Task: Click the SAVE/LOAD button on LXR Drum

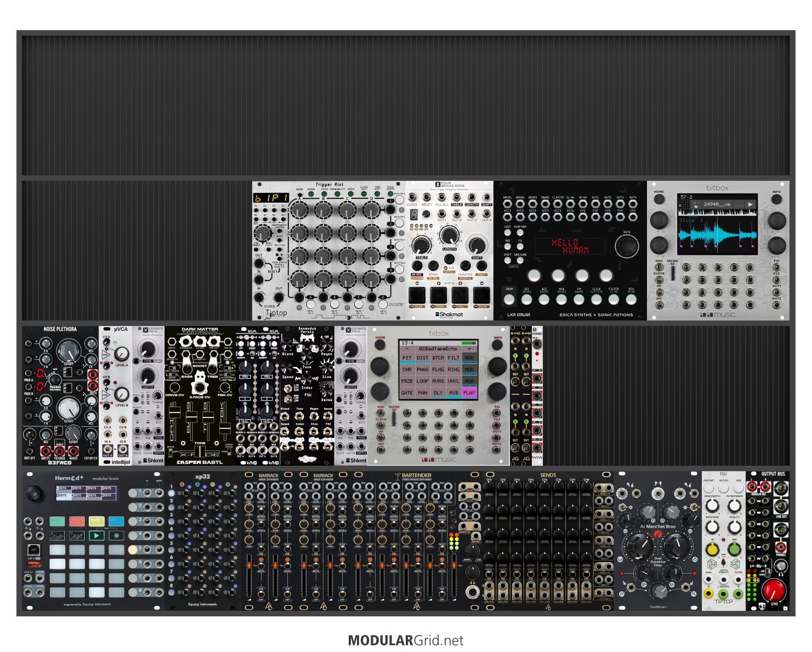Action: (520, 261)
